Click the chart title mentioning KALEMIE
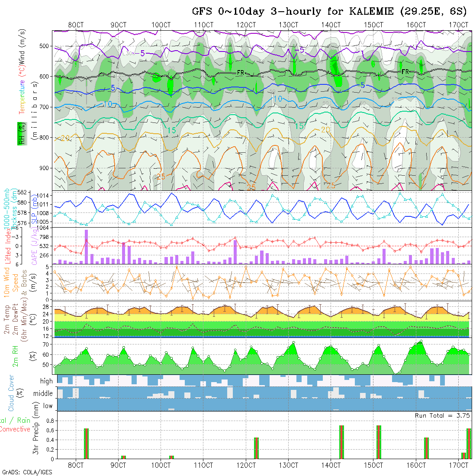Screen dimensions: 476x476 [x=330, y=11]
